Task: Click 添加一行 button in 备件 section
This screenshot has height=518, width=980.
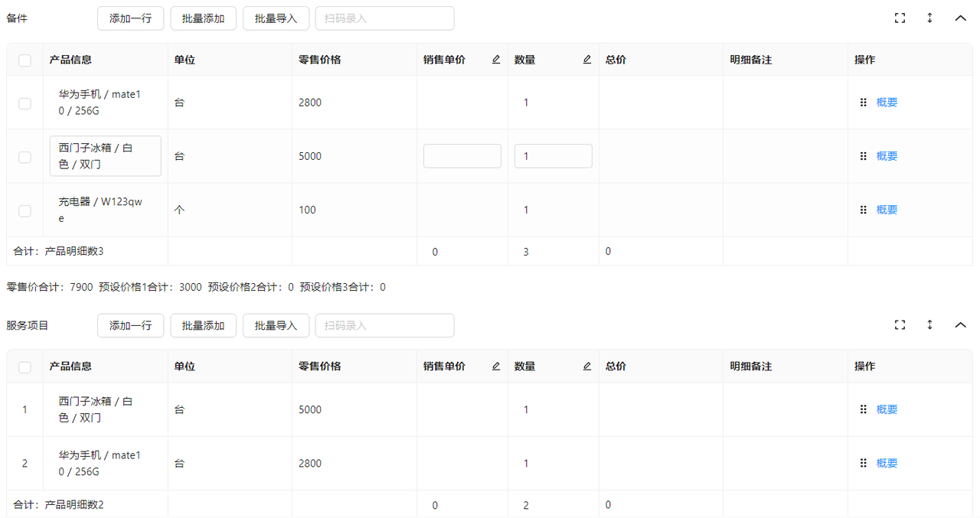Action: (x=130, y=18)
